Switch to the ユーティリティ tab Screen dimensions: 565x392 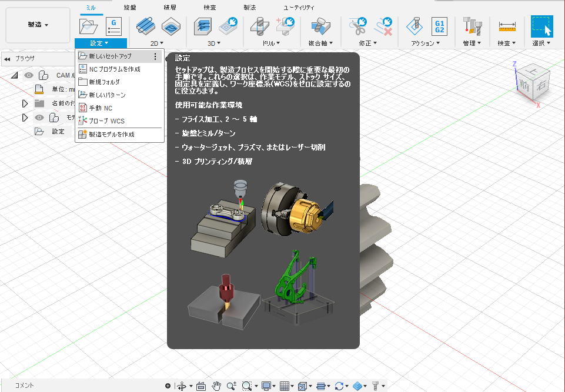299,7
